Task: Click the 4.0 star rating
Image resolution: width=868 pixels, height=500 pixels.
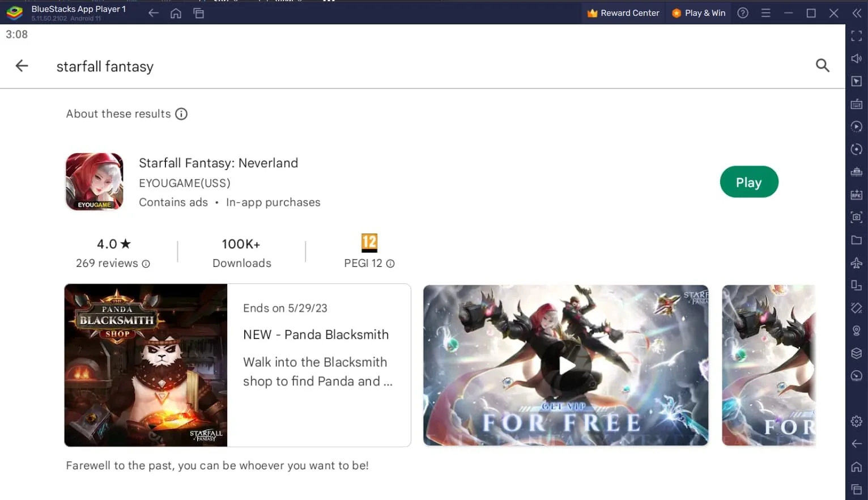Action: [x=113, y=244]
